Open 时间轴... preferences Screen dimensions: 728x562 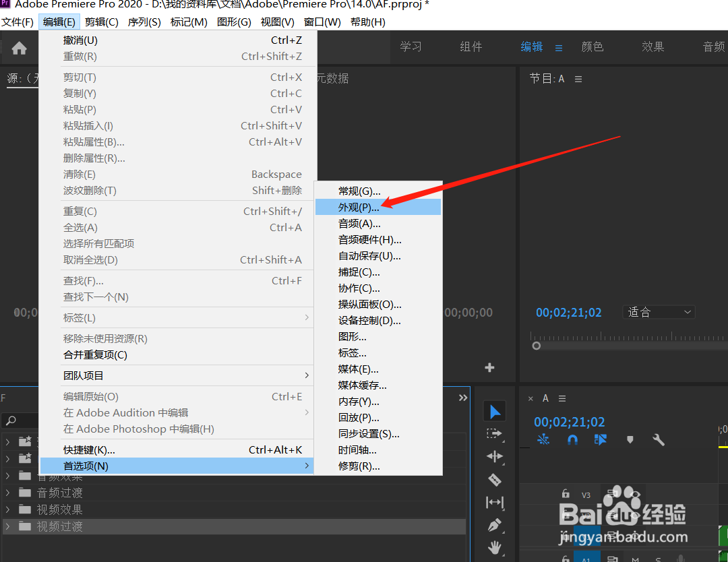point(378,449)
